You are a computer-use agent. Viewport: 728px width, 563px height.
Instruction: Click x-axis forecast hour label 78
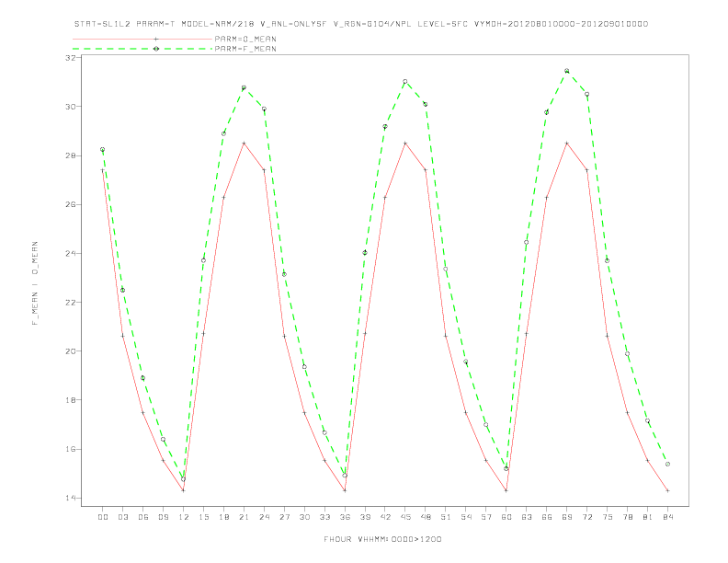(x=627, y=517)
